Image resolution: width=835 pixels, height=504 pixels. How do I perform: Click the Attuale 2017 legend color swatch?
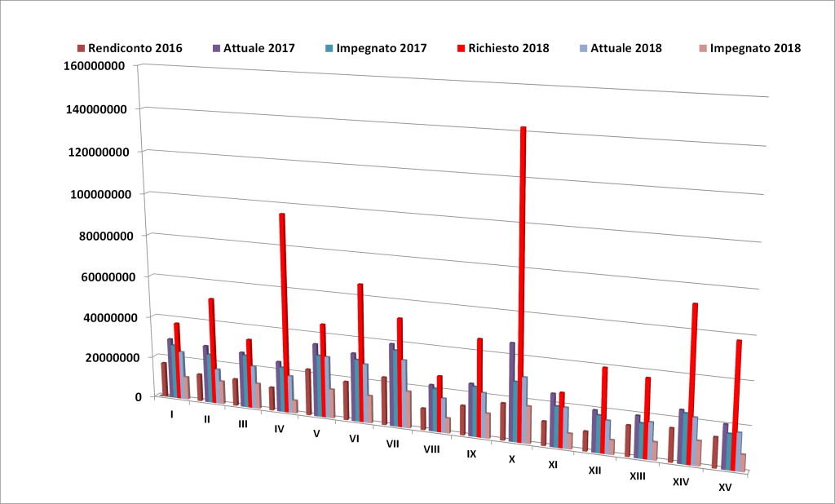(x=217, y=48)
